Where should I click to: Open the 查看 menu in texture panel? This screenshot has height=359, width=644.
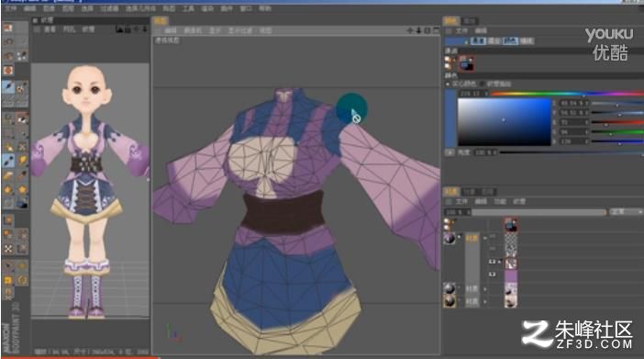click(x=50, y=29)
